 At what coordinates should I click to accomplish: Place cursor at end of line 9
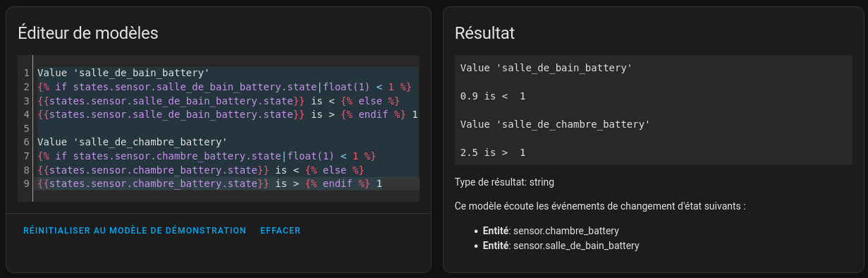(382, 183)
